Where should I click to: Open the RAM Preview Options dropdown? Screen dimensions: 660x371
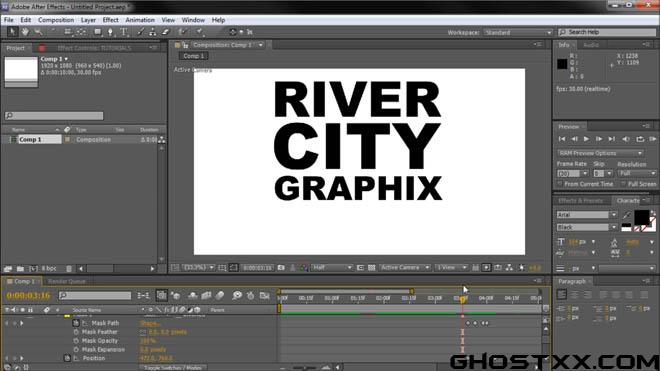pos(600,153)
